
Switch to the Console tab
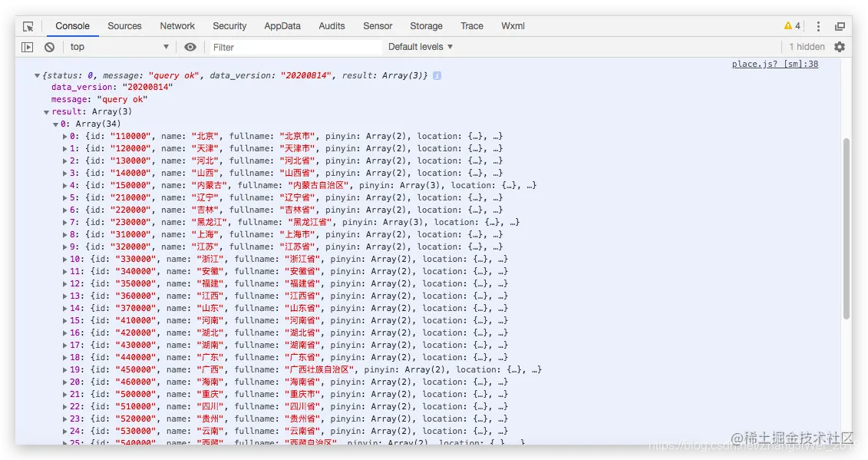pos(72,26)
